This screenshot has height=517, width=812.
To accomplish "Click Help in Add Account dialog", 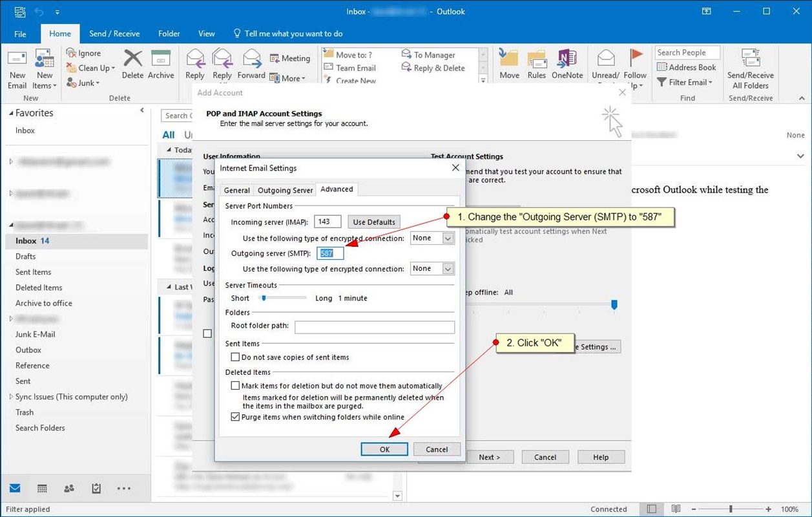I will (601, 457).
